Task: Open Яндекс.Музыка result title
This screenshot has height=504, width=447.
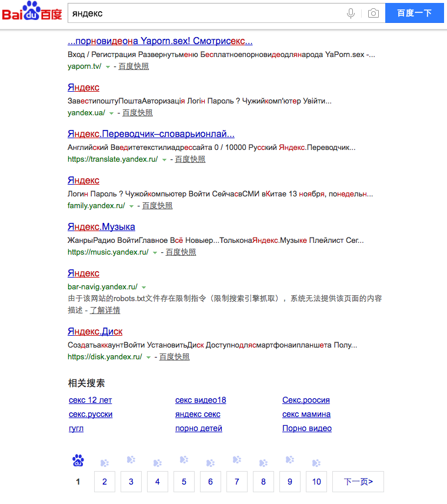Action: click(101, 226)
